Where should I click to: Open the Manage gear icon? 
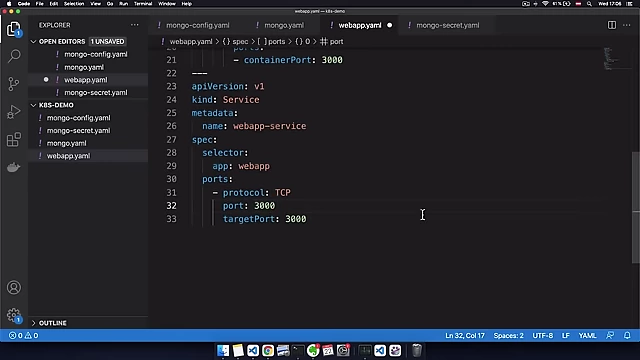(14, 315)
